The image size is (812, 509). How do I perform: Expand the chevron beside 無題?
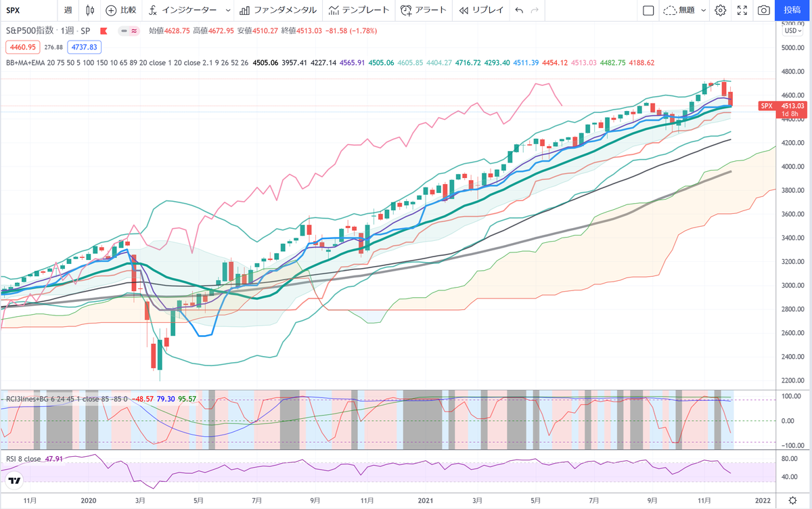703,10
